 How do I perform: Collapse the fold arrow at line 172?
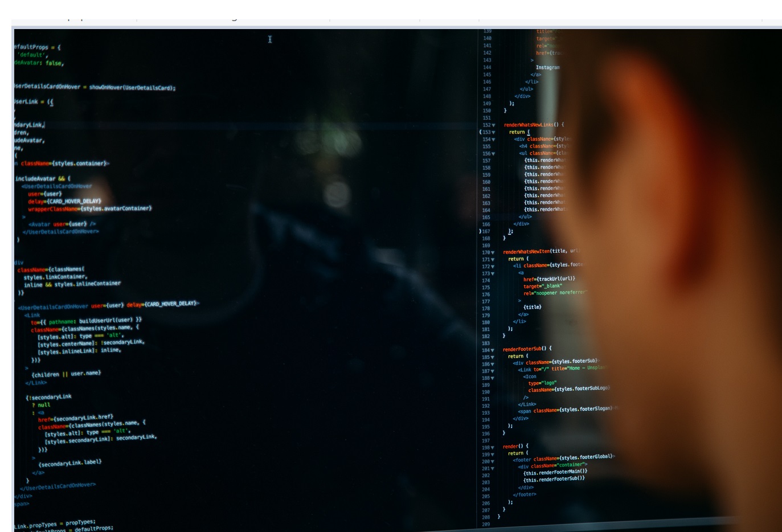click(x=493, y=267)
